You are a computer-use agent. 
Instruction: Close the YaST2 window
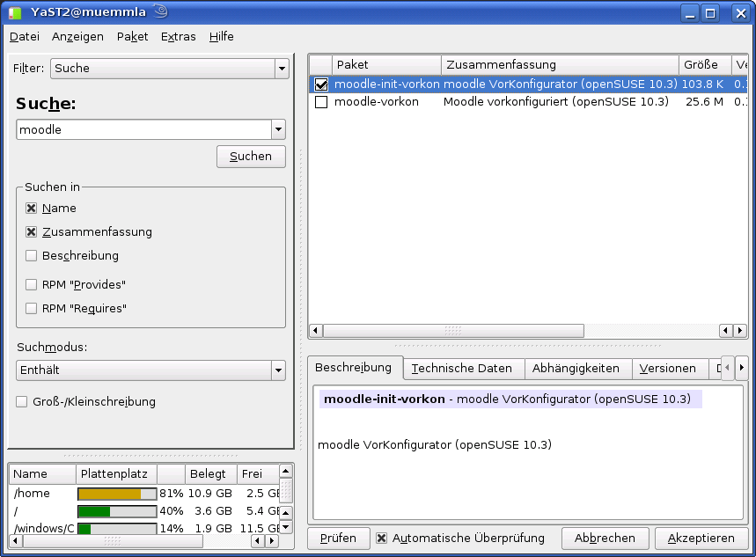tap(740, 13)
